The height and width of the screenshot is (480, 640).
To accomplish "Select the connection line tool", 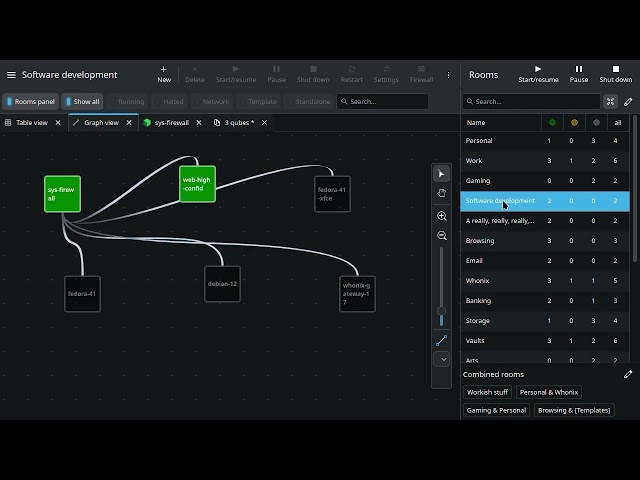I will pyautogui.click(x=442, y=340).
